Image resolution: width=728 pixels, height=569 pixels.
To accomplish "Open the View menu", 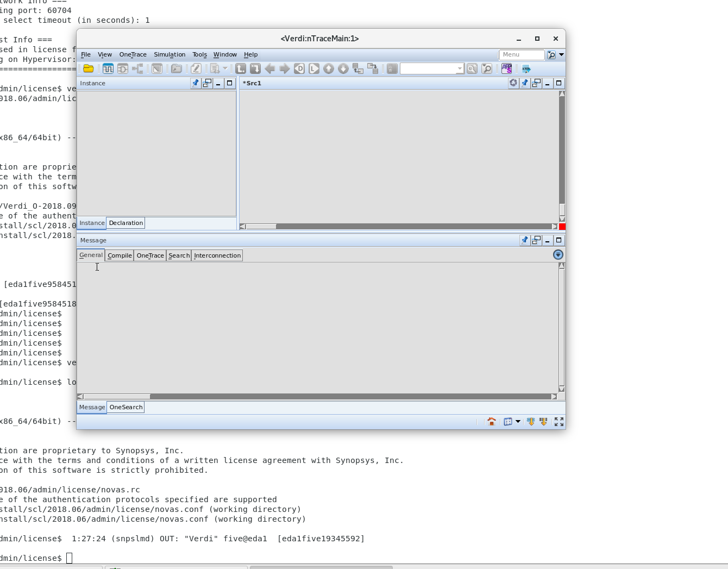I will [105, 54].
